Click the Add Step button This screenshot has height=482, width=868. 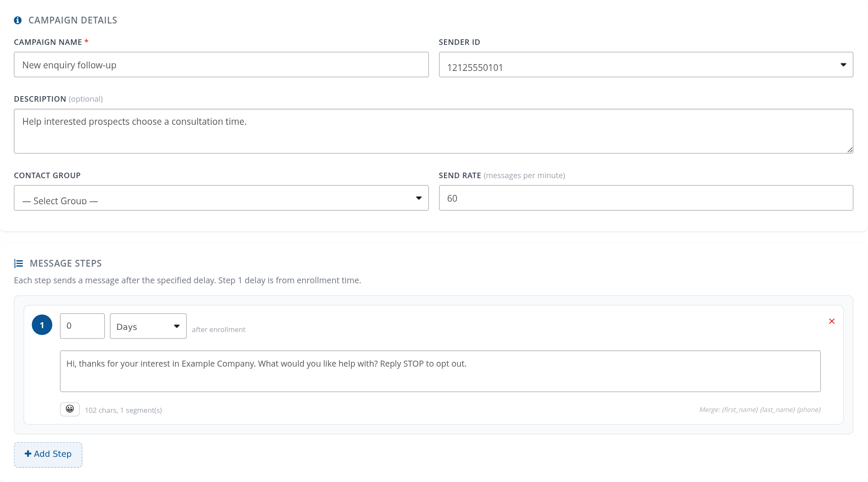pyautogui.click(x=48, y=455)
